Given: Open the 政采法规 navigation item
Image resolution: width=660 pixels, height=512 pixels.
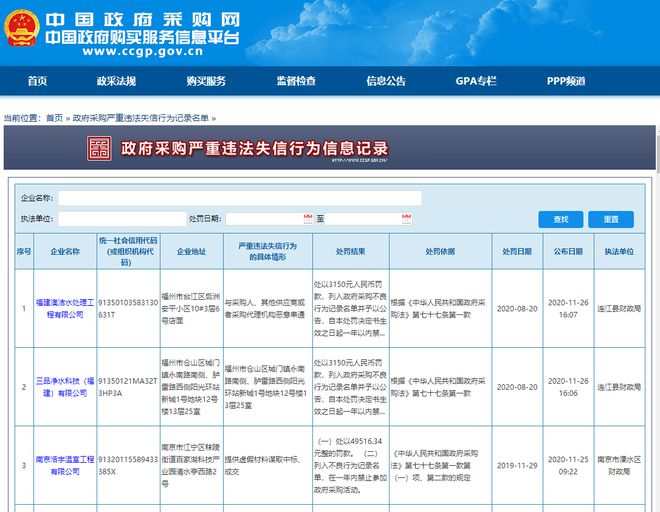Looking at the screenshot, I should click(x=116, y=81).
